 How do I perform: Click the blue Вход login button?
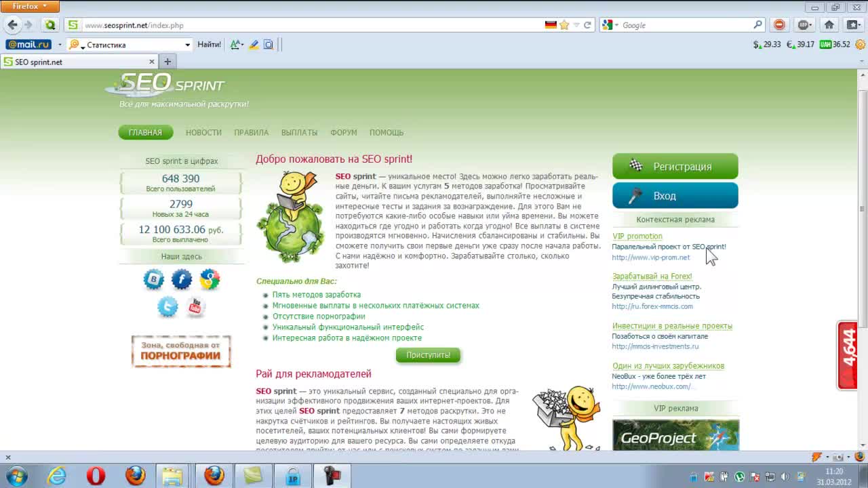[675, 195]
